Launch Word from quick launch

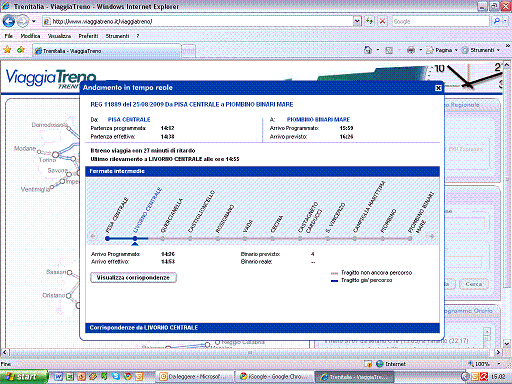[58, 377]
